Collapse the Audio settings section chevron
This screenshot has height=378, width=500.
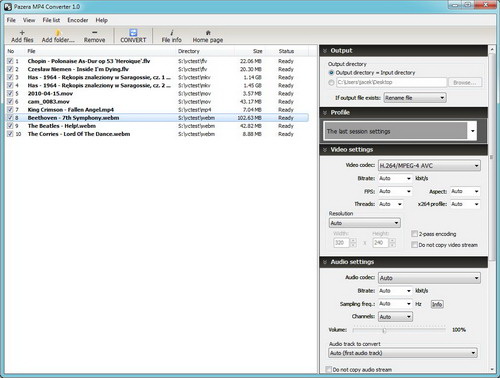pos(325,262)
